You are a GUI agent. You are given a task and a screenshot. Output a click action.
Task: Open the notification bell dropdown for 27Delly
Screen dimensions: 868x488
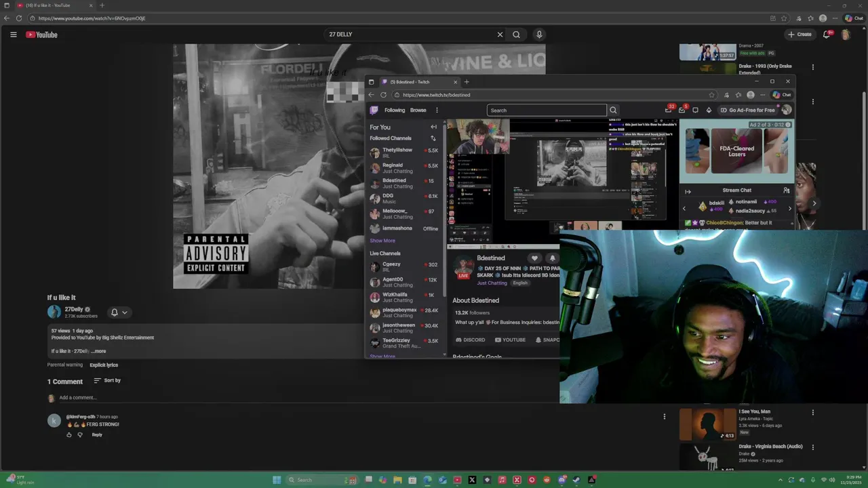[x=119, y=312]
